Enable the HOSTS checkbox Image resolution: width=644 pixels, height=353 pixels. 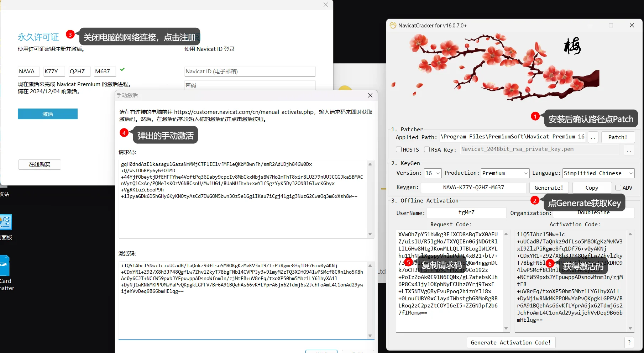399,149
